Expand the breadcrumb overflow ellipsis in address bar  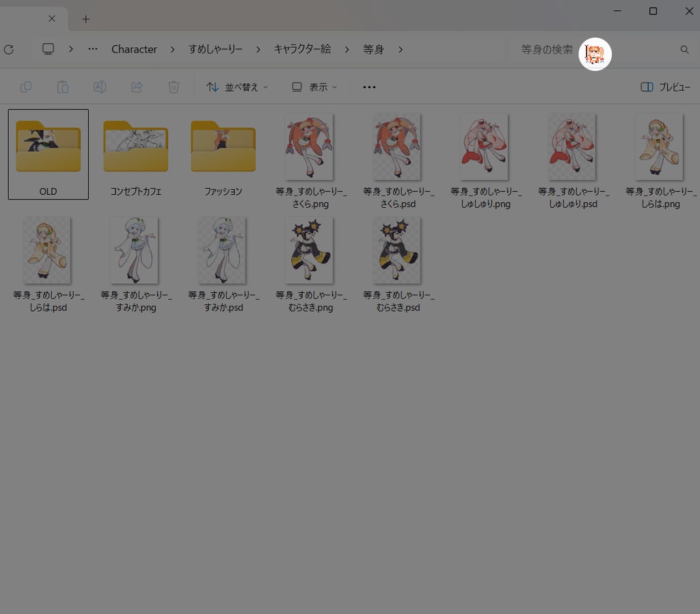tap(92, 49)
